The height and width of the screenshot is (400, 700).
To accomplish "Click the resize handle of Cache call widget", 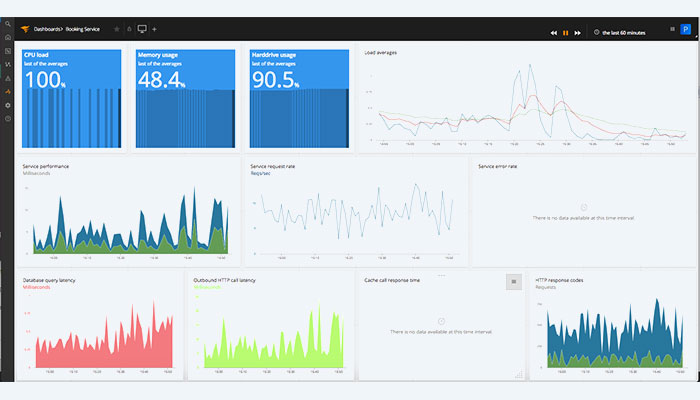I will [x=519, y=375].
